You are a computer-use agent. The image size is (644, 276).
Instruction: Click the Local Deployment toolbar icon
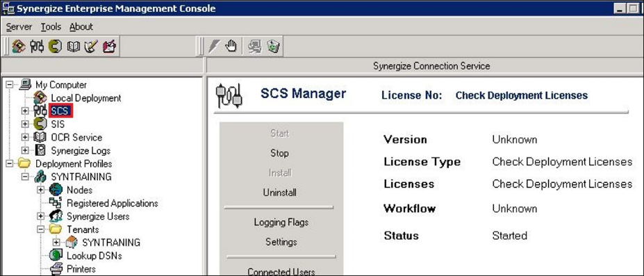click(18, 46)
